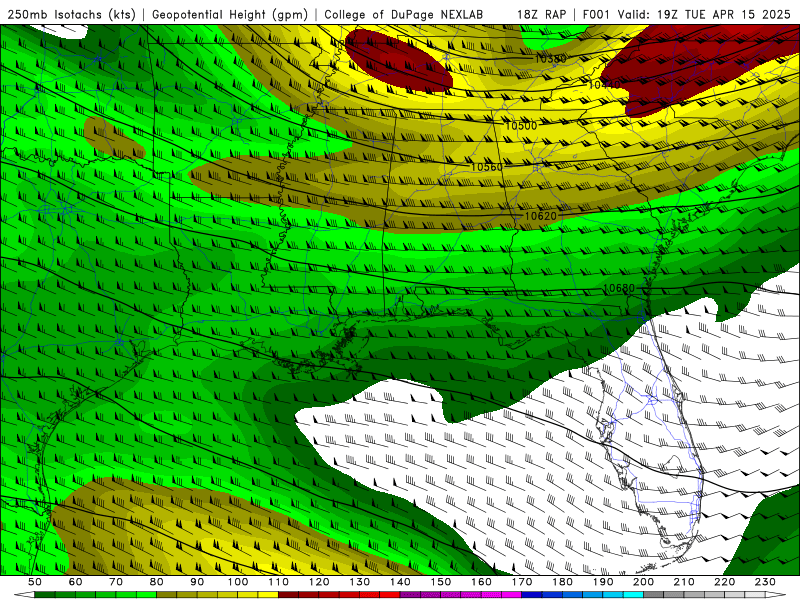
Task: Click the 100 knot color bar label
Action: tap(238, 582)
